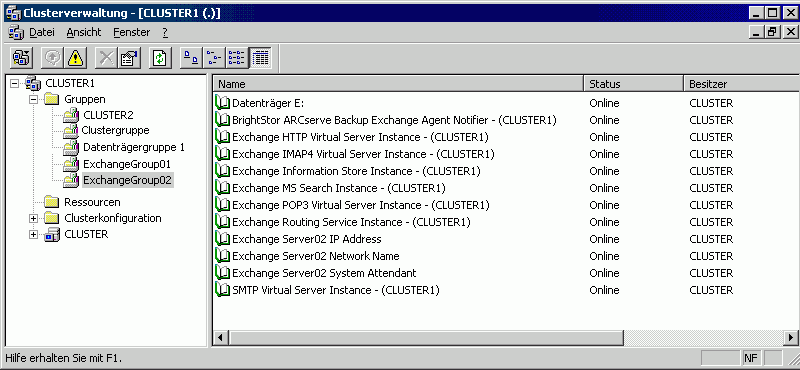
Task: Select the Ressourcen folder
Action: (92, 202)
